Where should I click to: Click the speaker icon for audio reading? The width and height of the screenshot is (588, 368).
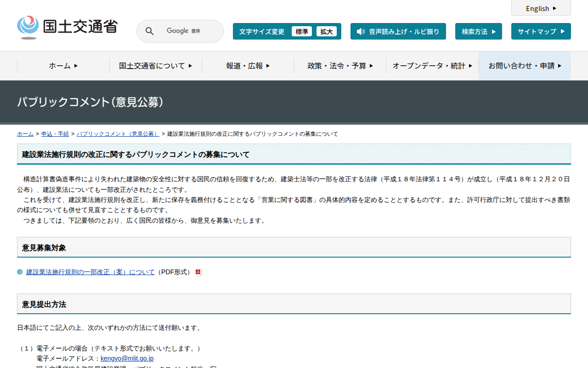[x=361, y=32]
